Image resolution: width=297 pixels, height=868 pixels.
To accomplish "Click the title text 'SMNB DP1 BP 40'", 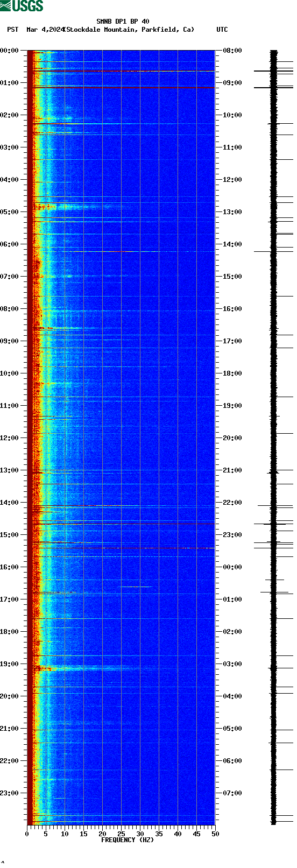I will [x=123, y=22].
